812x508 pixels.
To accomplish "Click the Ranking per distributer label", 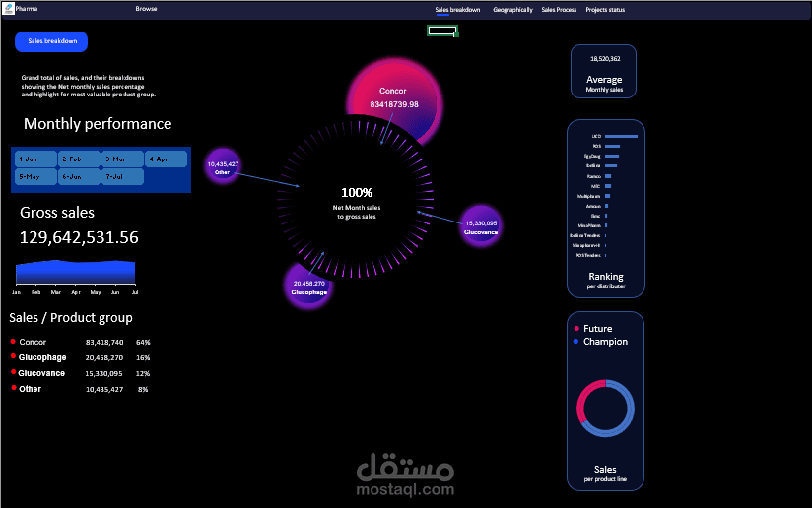I will [606, 281].
